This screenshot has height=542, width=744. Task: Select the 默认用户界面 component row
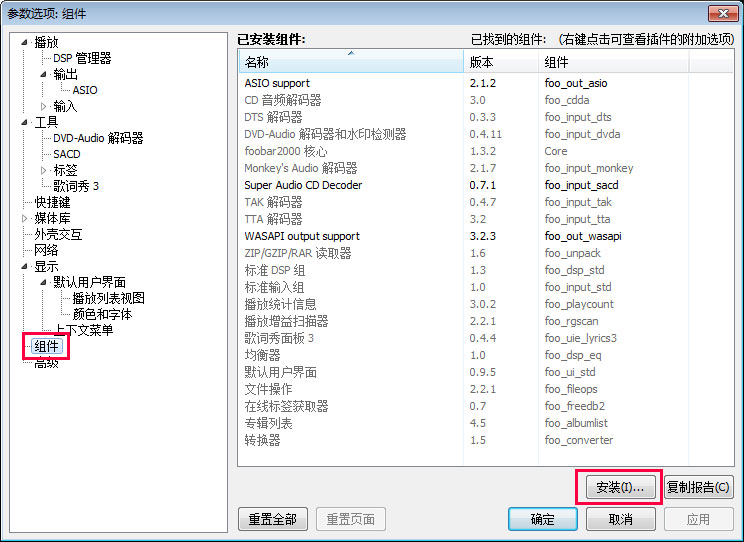coord(486,372)
